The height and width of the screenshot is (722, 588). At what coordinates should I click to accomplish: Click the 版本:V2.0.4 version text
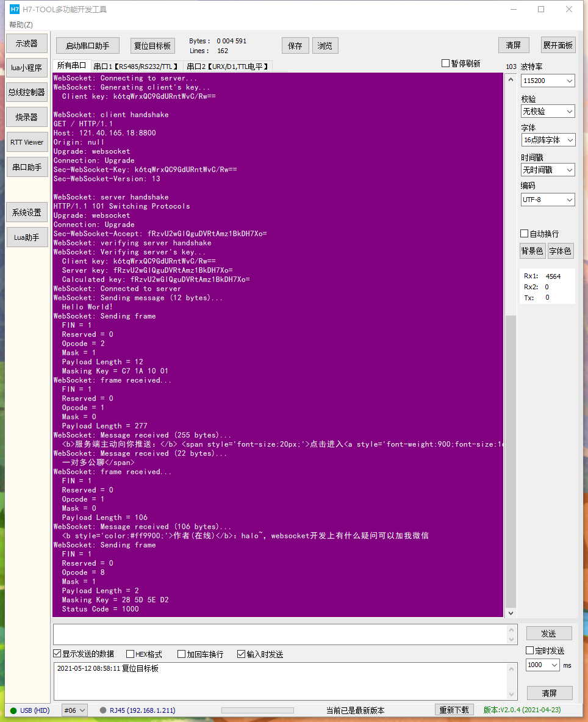(522, 710)
